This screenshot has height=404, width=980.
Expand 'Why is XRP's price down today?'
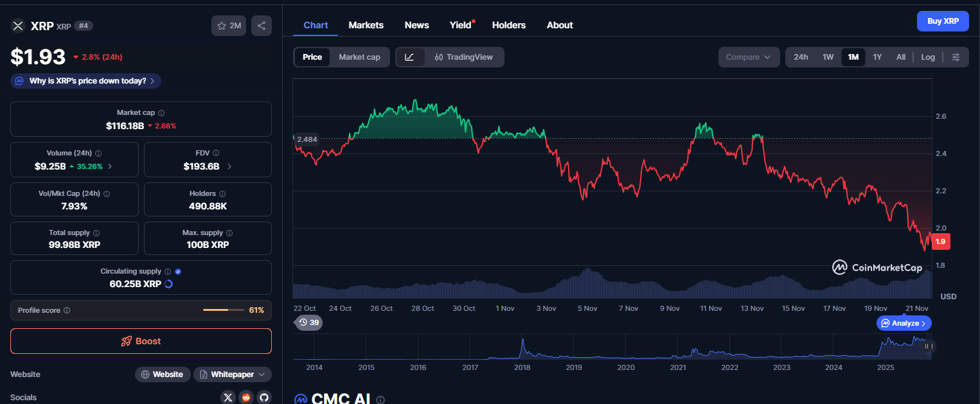click(85, 80)
